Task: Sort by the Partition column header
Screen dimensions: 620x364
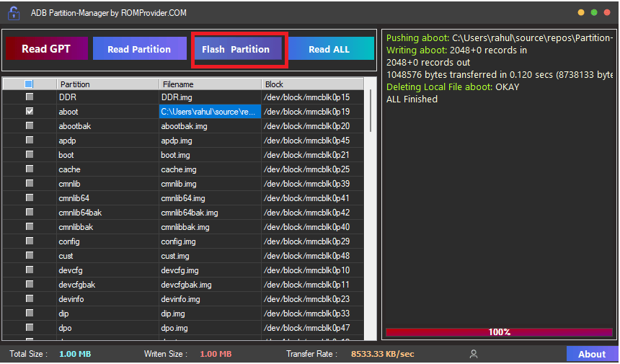Action: tap(107, 84)
